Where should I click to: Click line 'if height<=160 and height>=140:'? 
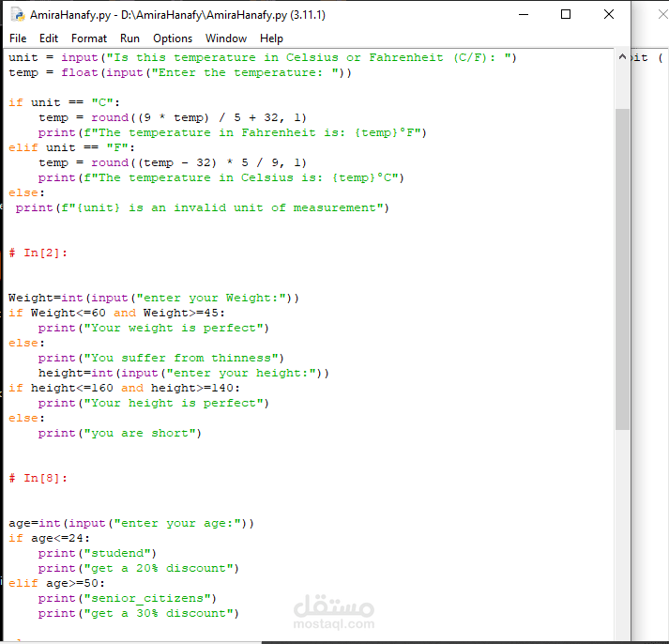pos(124,388)
